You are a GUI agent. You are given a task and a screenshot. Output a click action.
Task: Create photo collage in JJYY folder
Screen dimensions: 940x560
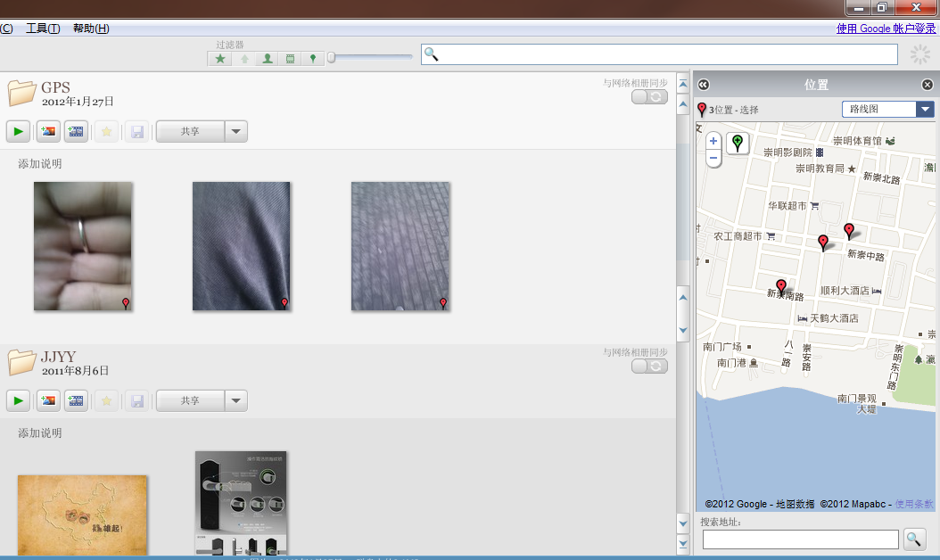point(48,400)
